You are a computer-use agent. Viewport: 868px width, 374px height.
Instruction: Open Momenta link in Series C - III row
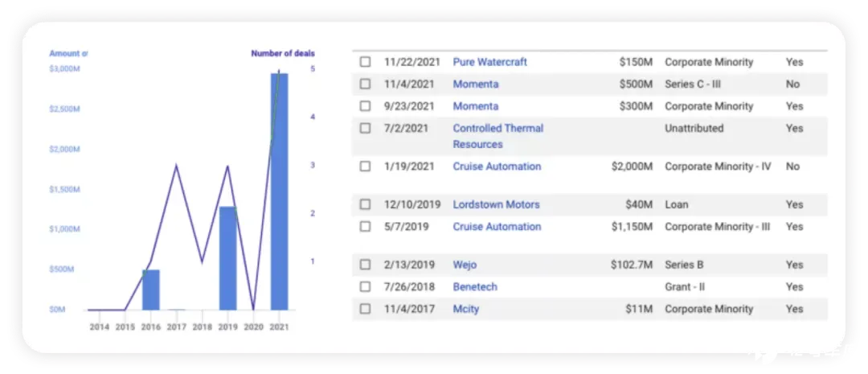pyautogui.click(x=475, y=84)
